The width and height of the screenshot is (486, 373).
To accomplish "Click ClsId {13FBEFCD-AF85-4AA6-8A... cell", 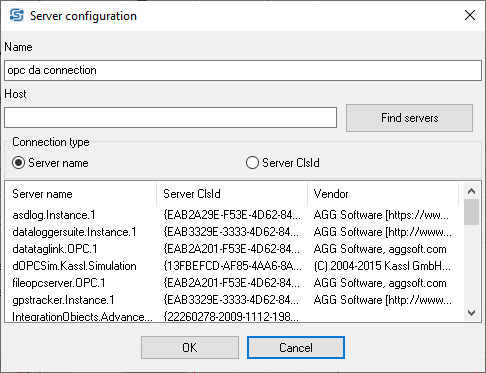I will [232, 266].
